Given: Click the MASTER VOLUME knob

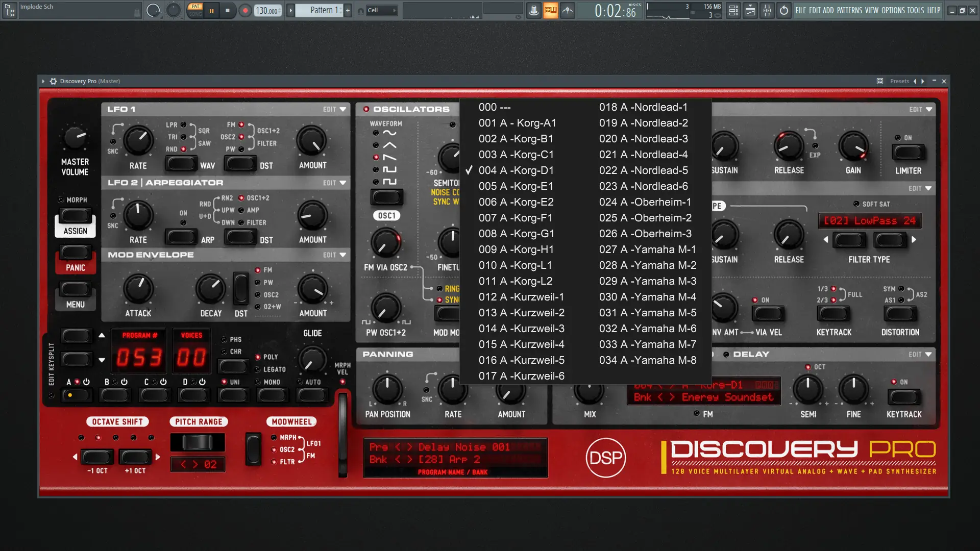Looking at the screenshot, I should pos(75,137).
